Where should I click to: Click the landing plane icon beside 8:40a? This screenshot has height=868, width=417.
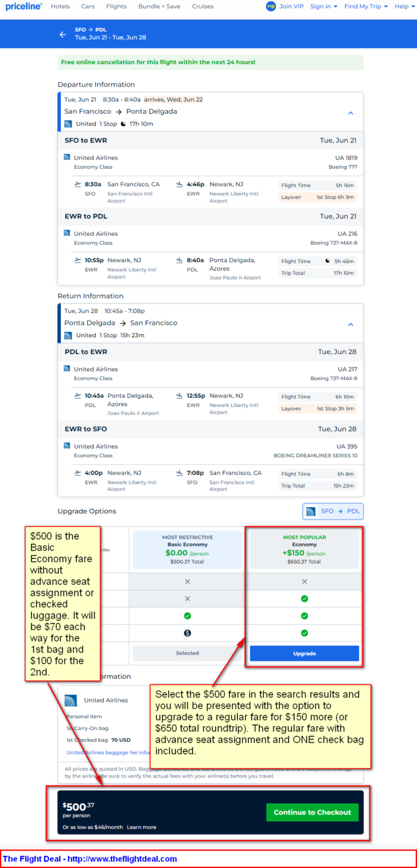point(179,260)
